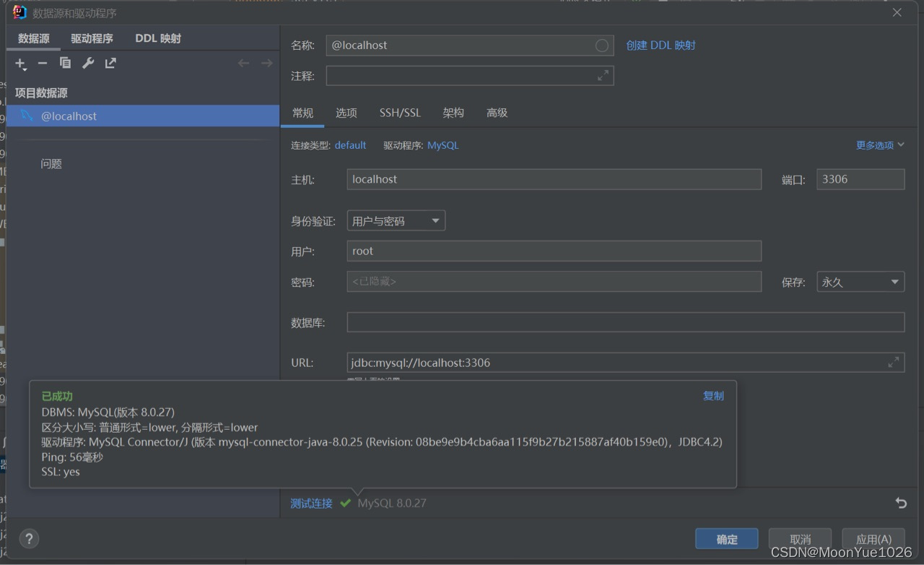Click the URL jdbc input field
The width and height of the screenshot is (924, 565).
tap(625, 363)
